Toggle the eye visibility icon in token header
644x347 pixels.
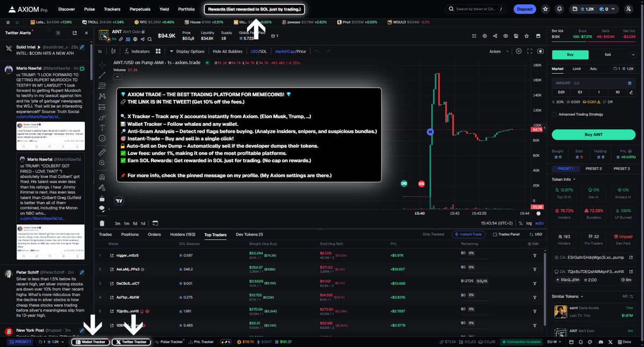point(505,35)
